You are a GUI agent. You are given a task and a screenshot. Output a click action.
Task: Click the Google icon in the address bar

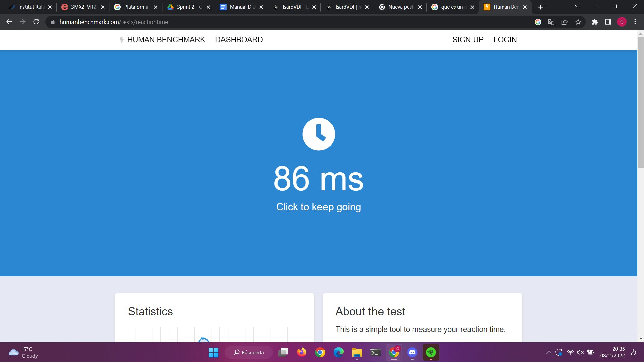tap(538, 22)
